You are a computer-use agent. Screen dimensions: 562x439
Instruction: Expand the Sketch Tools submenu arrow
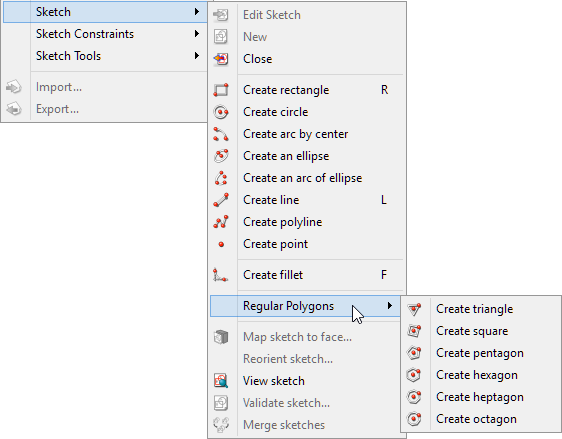(x=197, y=56)
